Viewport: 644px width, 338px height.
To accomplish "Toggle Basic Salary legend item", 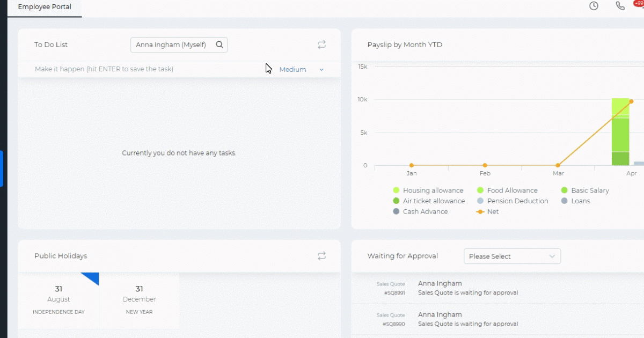I will click(x=585, y=190).
